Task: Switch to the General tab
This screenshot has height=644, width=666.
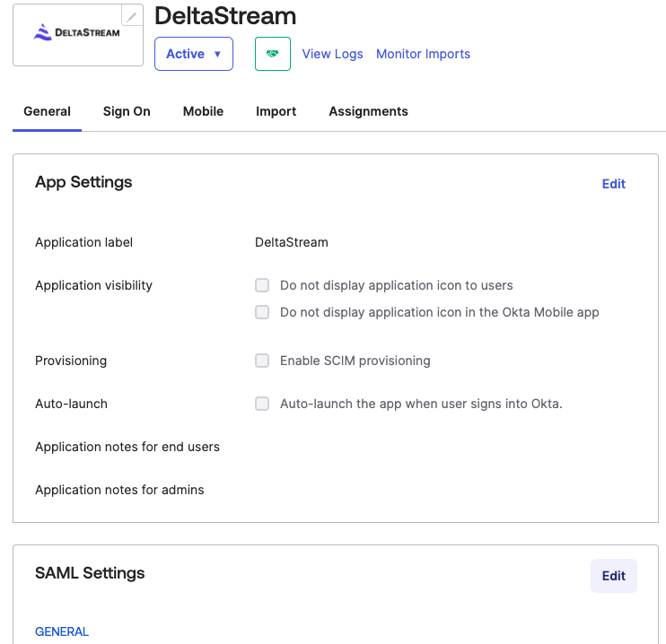Action: (x=48, y=111)
